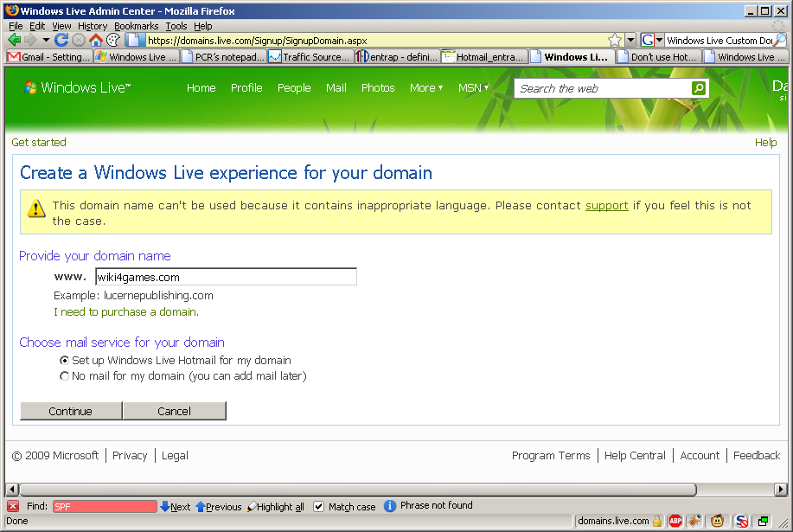Screen dimensions: 793x532
Task: Open Help Central footer link
Action: (x=635, y=456)
